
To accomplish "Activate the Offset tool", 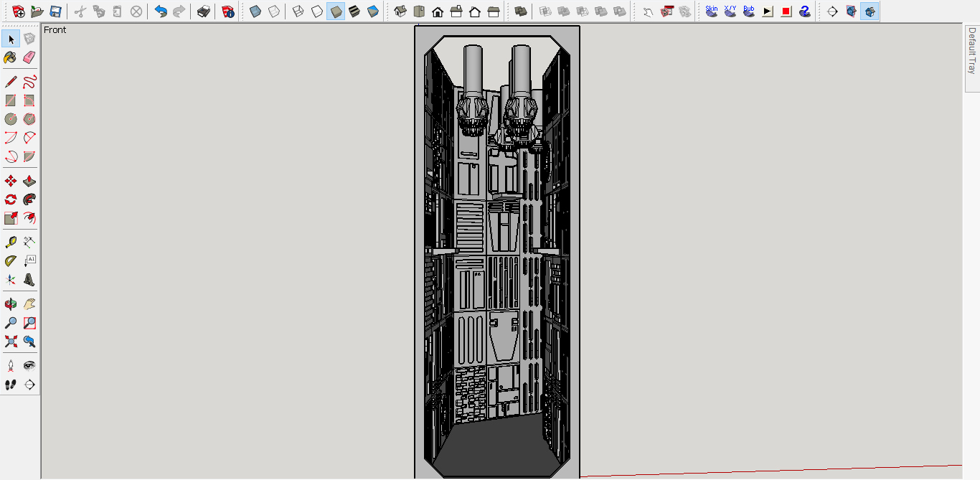I will (x=29, y=218).
